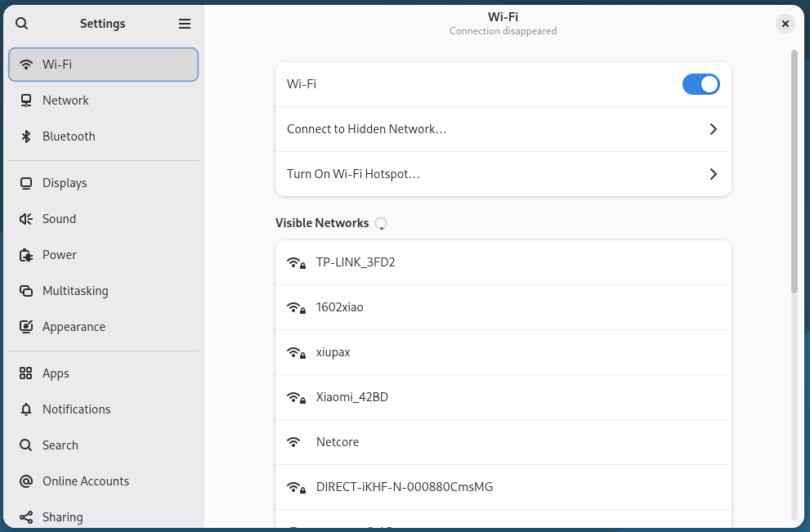This screenshot has height=532, width=810.
Task: Turn off the Wi-Fi switch
Action: (x=700, y=84)
